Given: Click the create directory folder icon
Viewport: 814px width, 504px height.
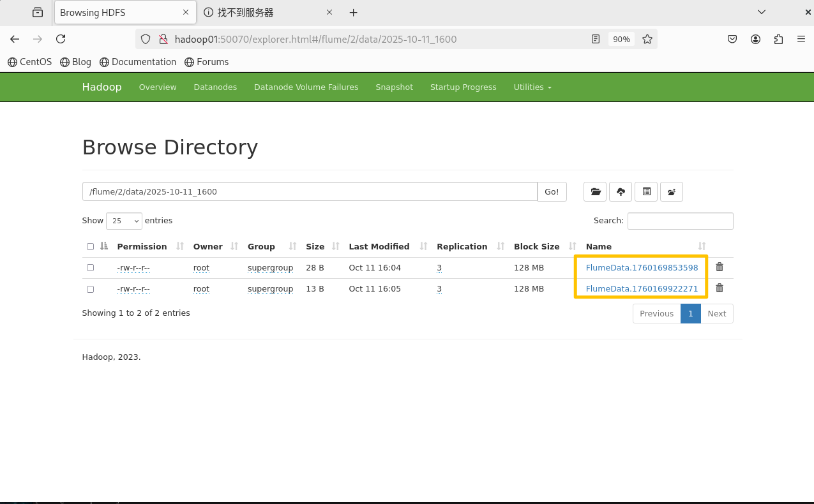Looking at the screenshot, I should pyautogui.click(x=596, y=191).
